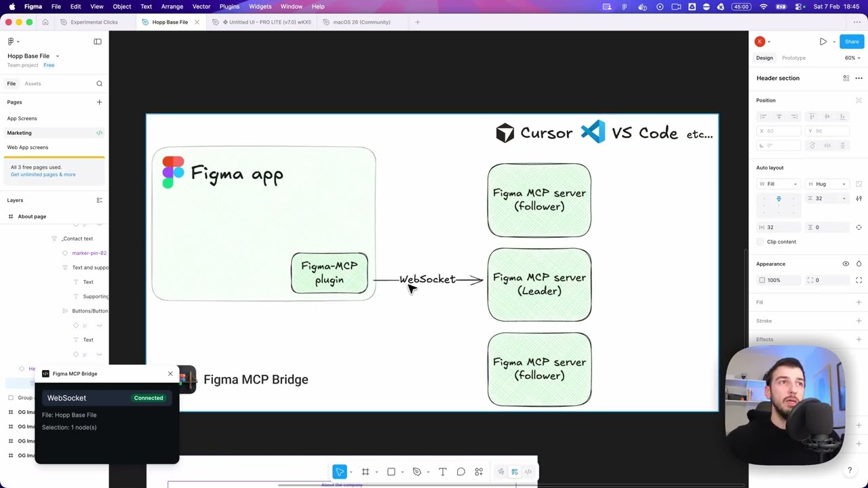Viewport: 868px width, 488px height.
Task: Click the search icon in left panel
Action: pos(99,83)
